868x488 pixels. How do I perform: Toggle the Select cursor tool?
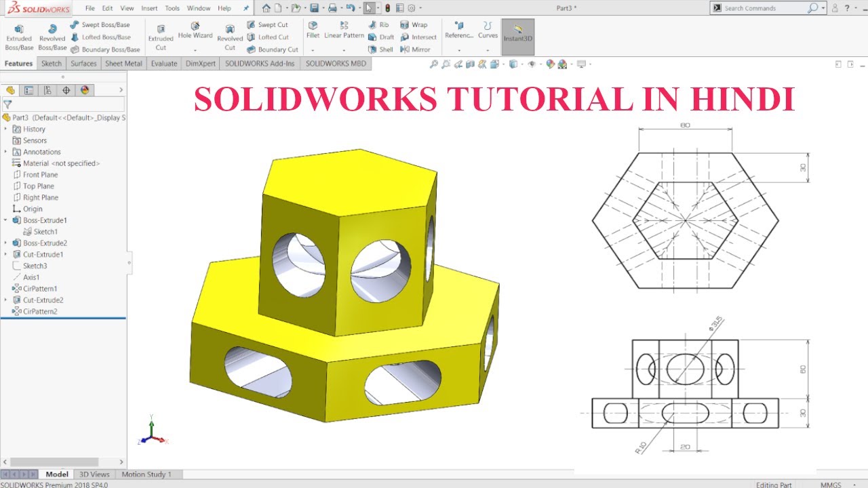coord(368,8)
